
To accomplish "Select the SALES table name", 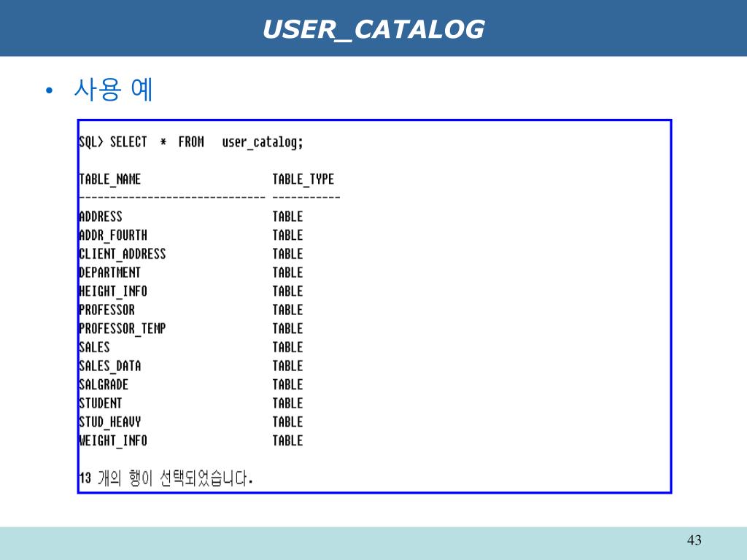I will coord(94,347).
